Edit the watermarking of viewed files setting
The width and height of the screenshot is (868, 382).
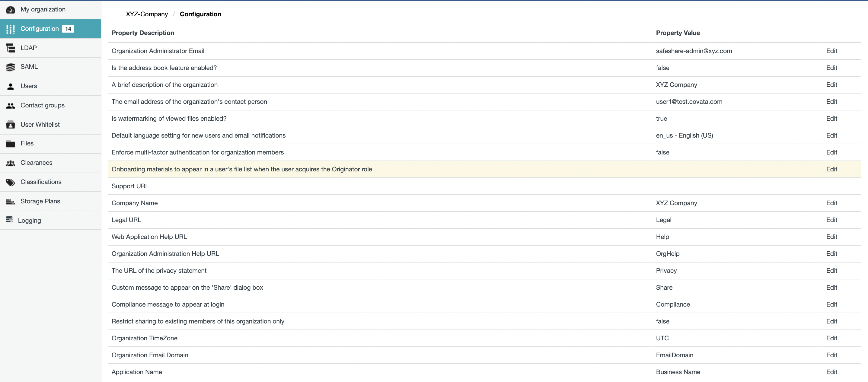click(831, 119)
